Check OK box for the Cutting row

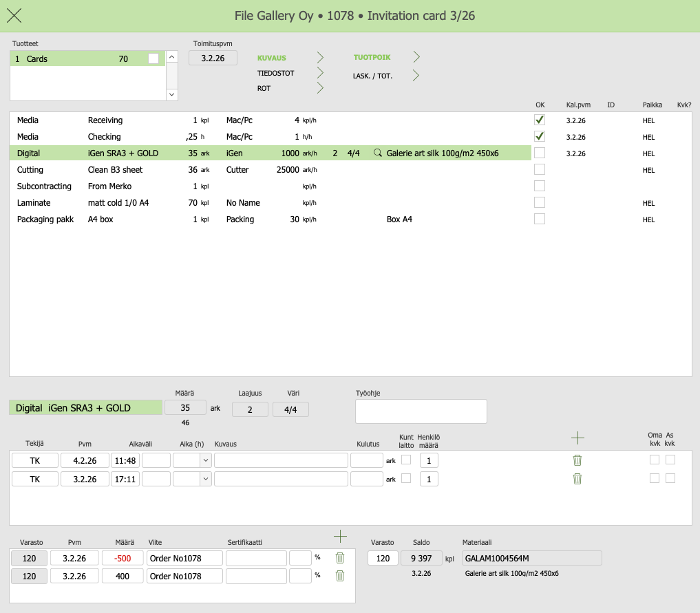540,169
